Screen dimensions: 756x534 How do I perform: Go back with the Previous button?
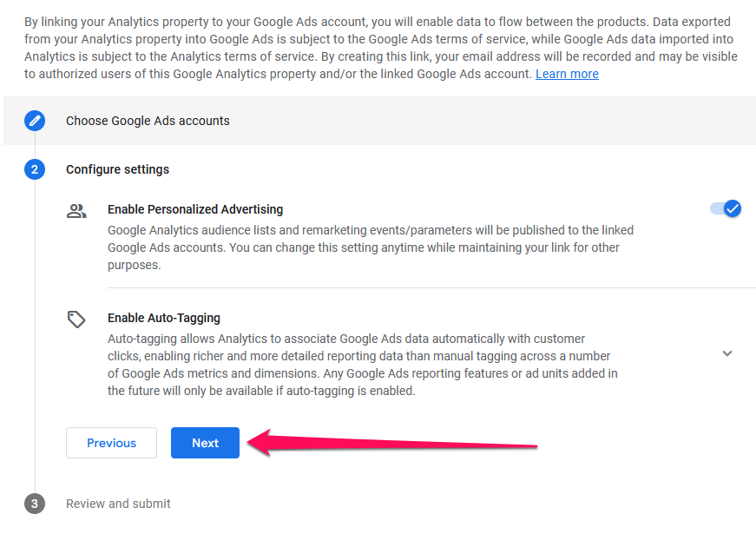click(111, 443)
